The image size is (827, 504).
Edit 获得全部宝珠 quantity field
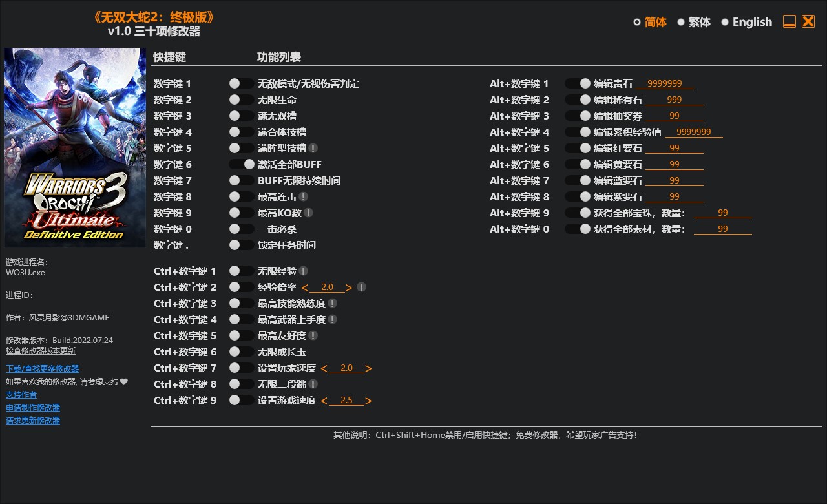click(723, 213)
